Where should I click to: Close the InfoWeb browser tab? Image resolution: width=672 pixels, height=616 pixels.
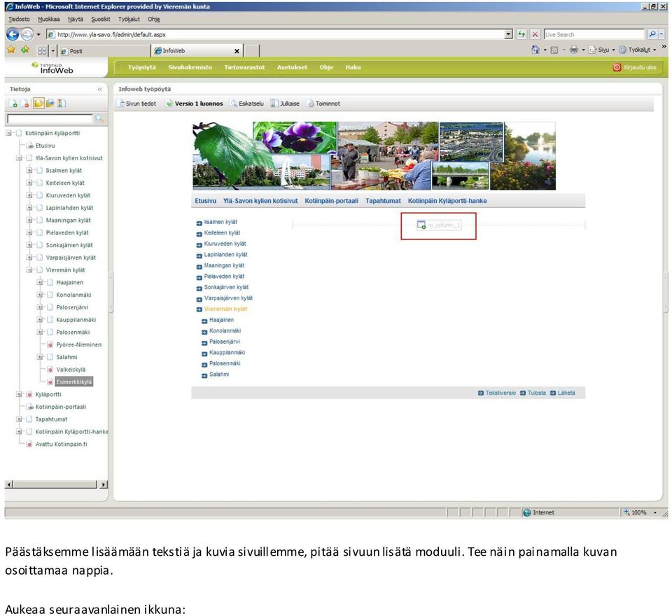click(x=237, y=51)
